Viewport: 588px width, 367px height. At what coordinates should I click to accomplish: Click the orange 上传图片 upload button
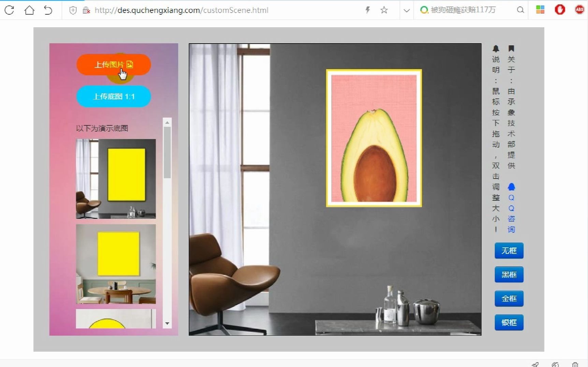114,64
